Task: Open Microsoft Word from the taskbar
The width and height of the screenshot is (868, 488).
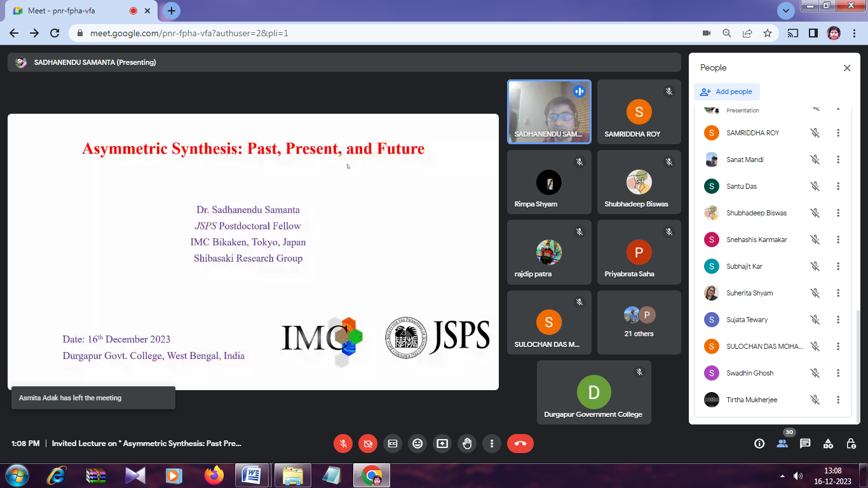Action: click(x=252, y=475)
